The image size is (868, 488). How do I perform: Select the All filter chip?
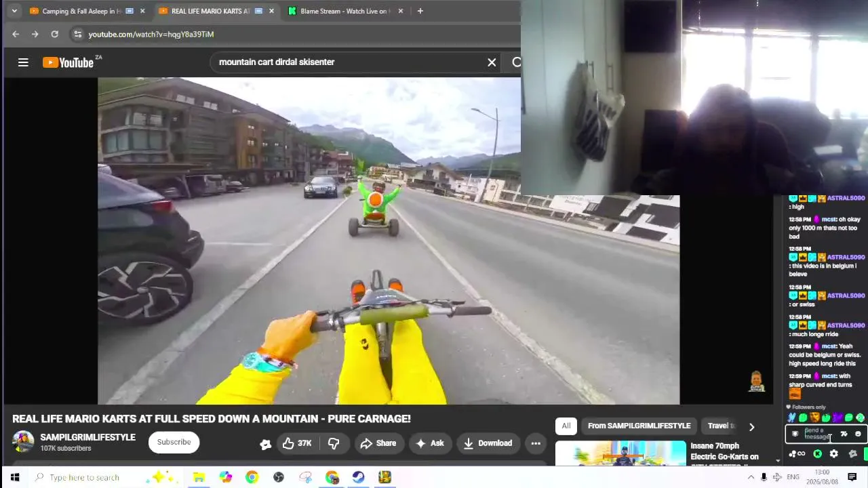[x=566, y=426]
